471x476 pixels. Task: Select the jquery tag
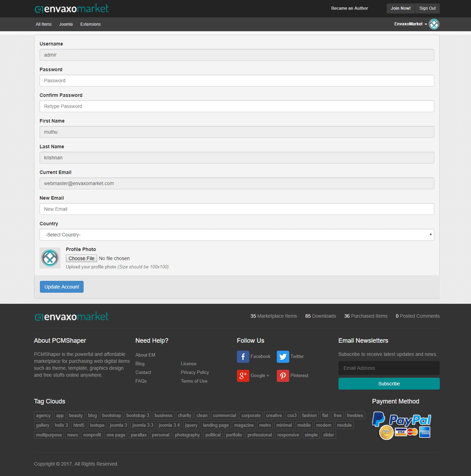(191, 425)
